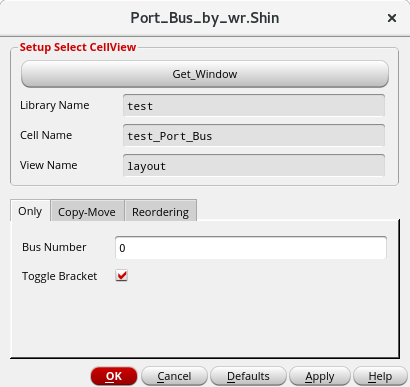410x387 pixels.
Task: Click the Get_Window button
Action: 205,74
